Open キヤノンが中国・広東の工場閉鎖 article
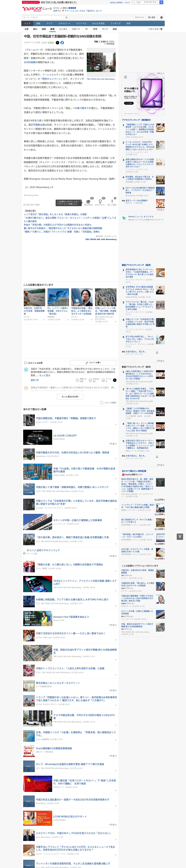This screenshot has width=186, height=868. click(77, 520)
